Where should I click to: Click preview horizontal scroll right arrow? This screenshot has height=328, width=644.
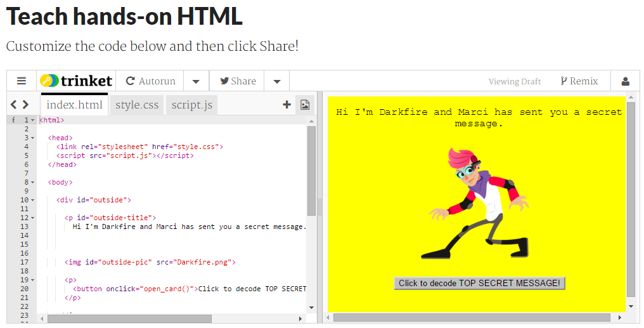(x=620, y=317)
